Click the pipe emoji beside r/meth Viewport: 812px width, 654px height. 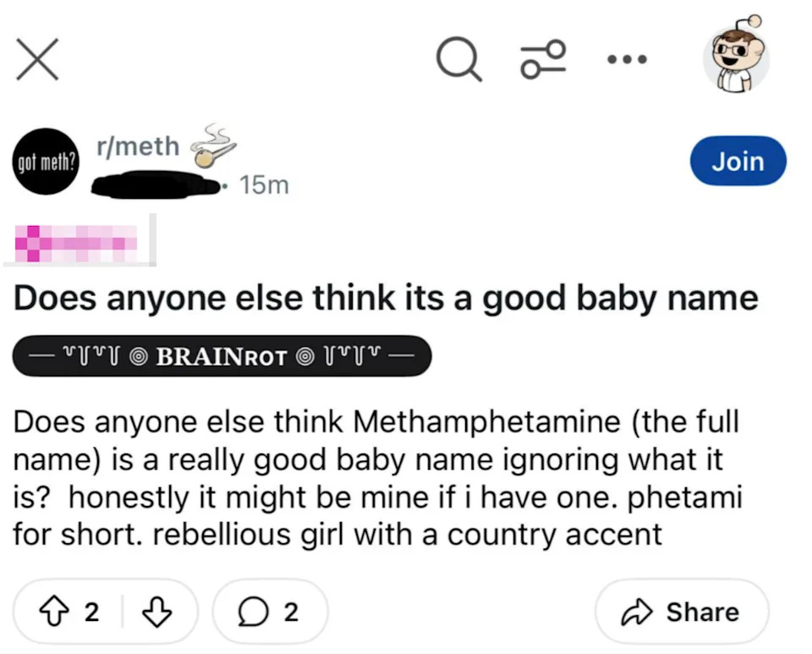click(x=211, y=146)
